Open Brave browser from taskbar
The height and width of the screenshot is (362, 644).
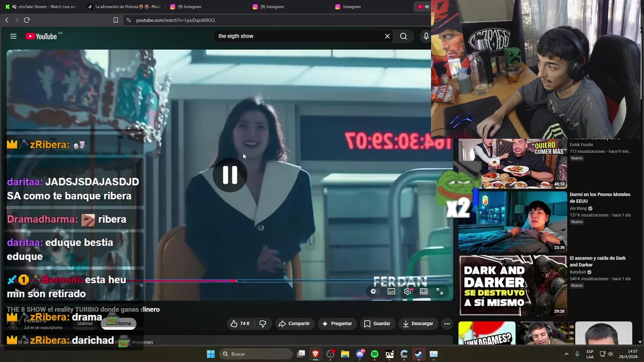point(315,354)
